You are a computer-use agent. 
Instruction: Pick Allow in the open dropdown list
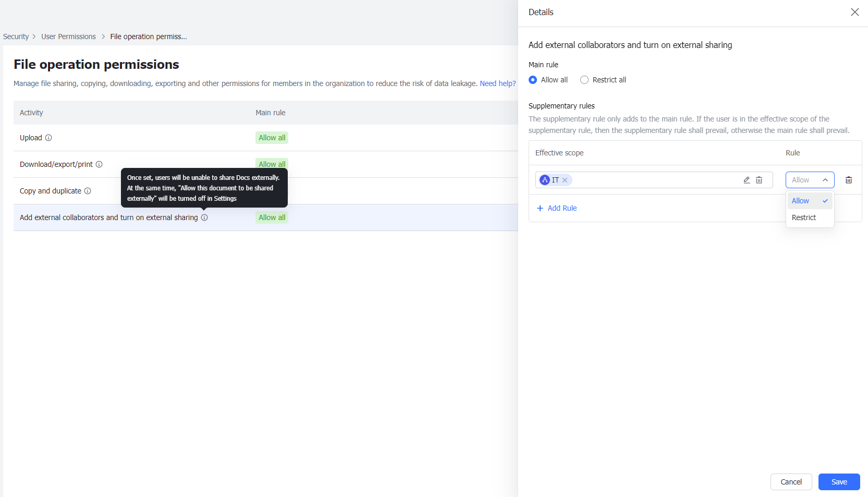[800, 201]
